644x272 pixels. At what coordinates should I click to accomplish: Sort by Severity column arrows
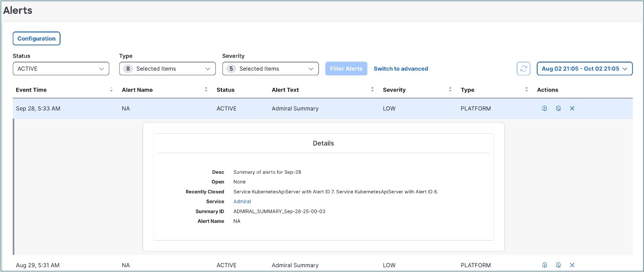pos(450,90)
